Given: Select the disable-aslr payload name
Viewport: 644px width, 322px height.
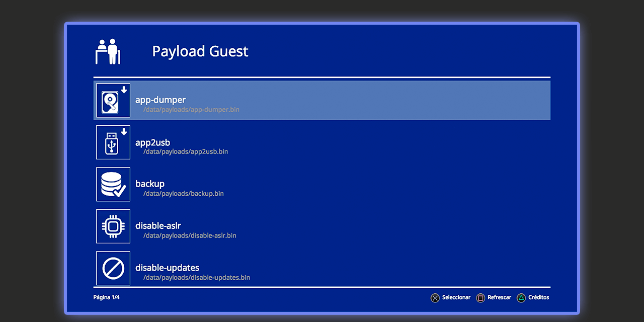Looking at the screenshot, I should [x=158, y=226].
